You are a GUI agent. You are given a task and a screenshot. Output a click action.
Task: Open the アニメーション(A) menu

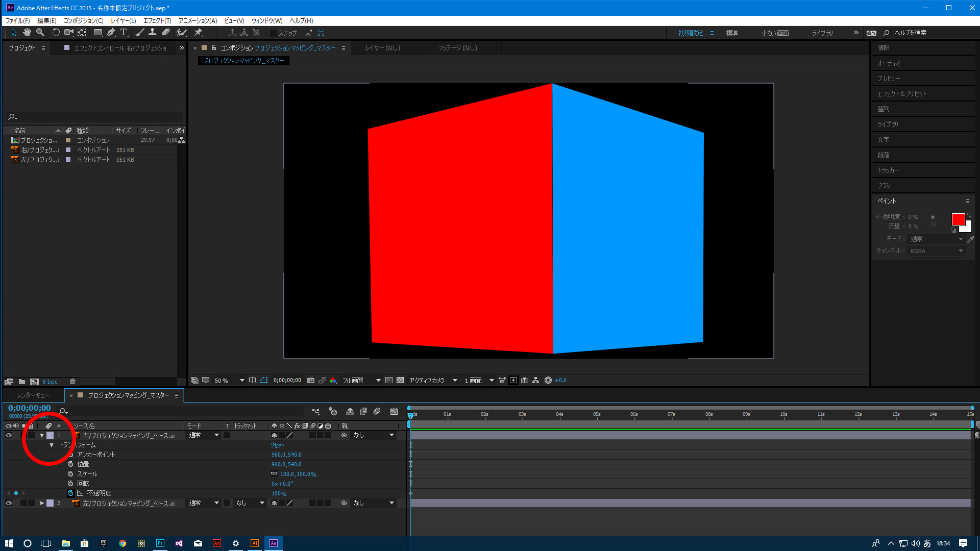coord(198,20)
